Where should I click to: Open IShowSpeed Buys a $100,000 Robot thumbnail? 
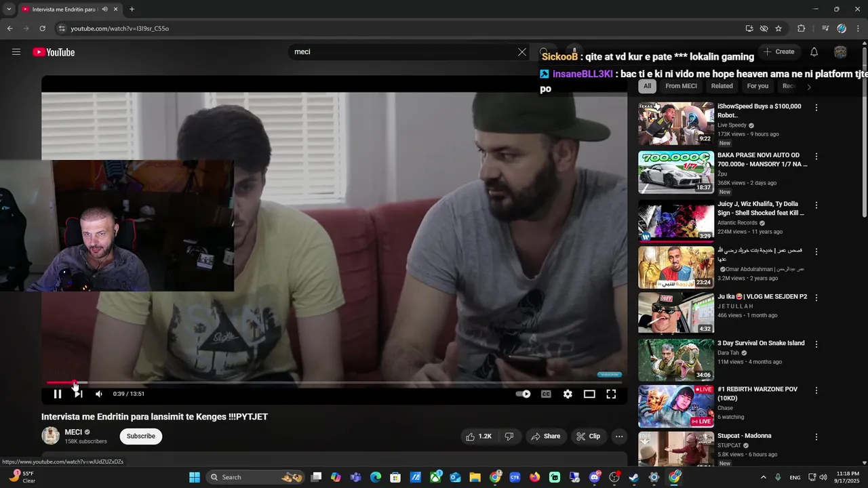point(676,123)
